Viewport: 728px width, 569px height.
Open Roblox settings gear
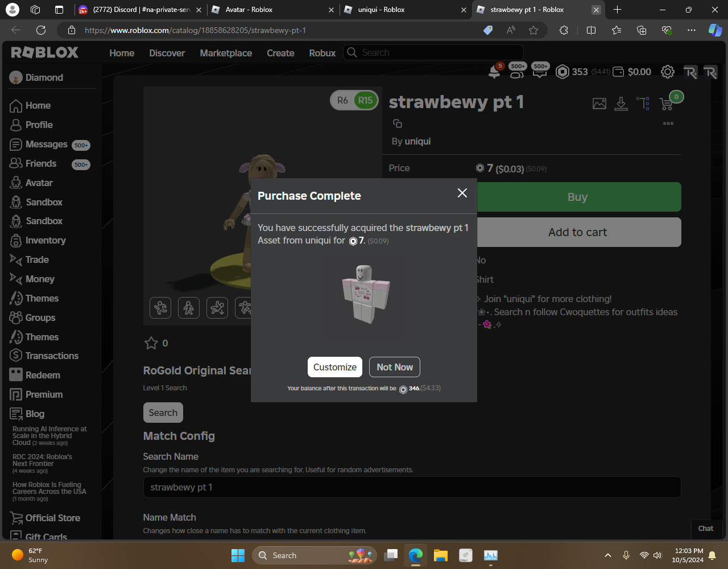pos(668,72)
